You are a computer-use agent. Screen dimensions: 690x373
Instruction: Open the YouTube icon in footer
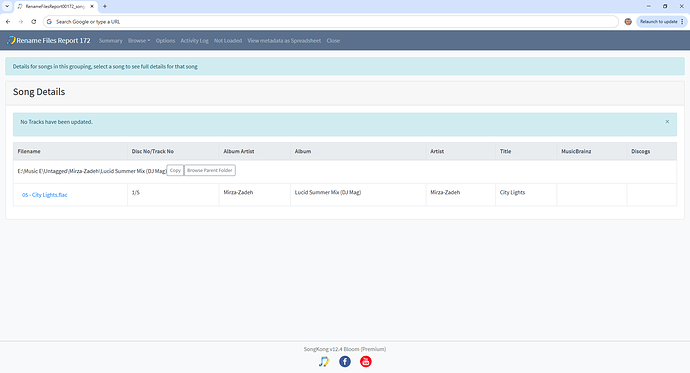(x=366, y=362)
